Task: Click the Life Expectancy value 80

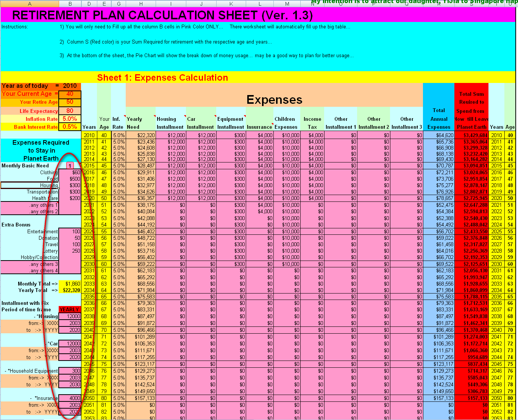Action: pos(70,111)
